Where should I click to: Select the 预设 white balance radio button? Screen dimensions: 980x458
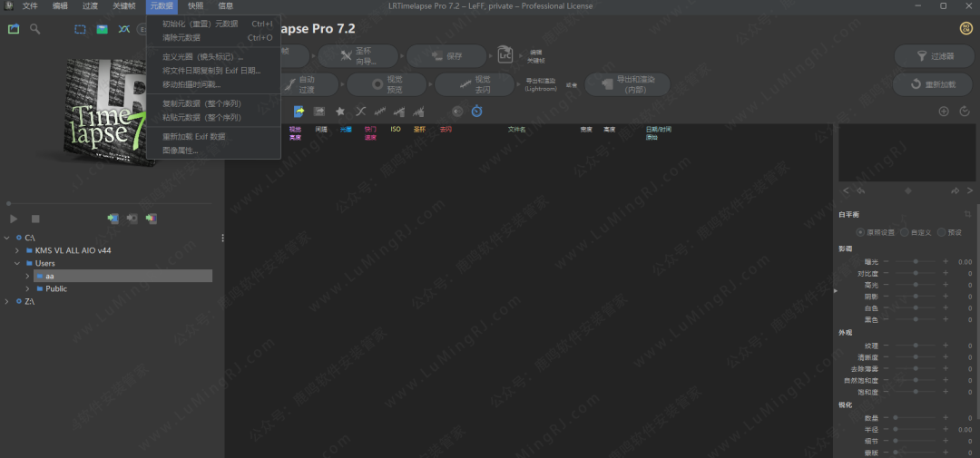[941, 232]
